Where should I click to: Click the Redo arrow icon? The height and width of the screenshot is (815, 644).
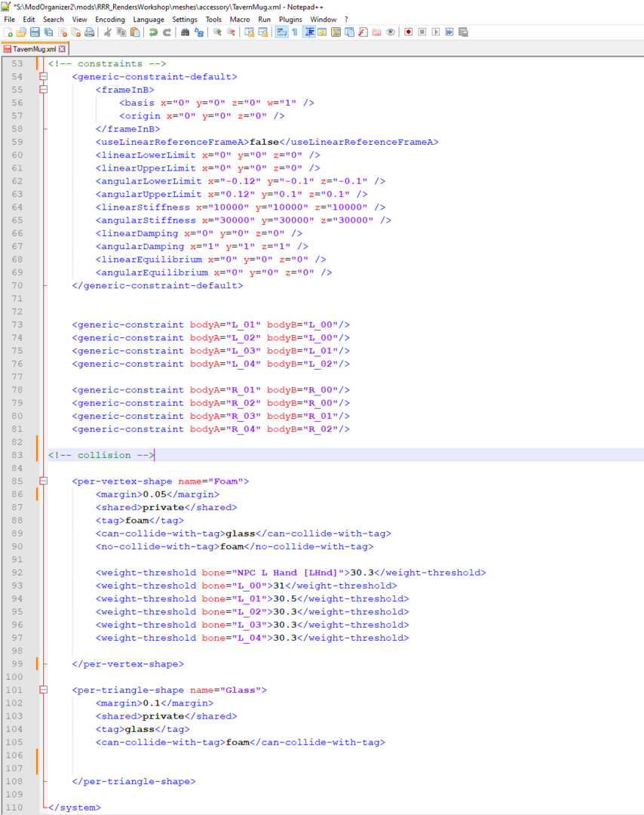coord(167,32)
